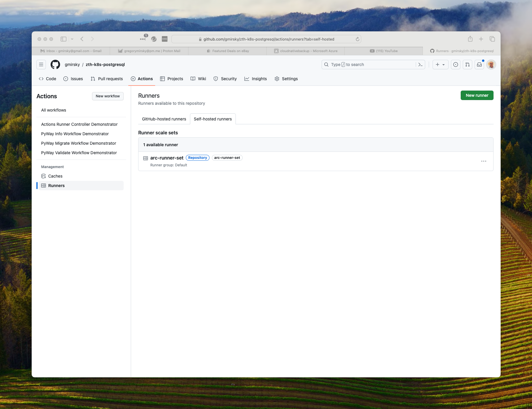Select All workflows in sidebar

point(54,110)
